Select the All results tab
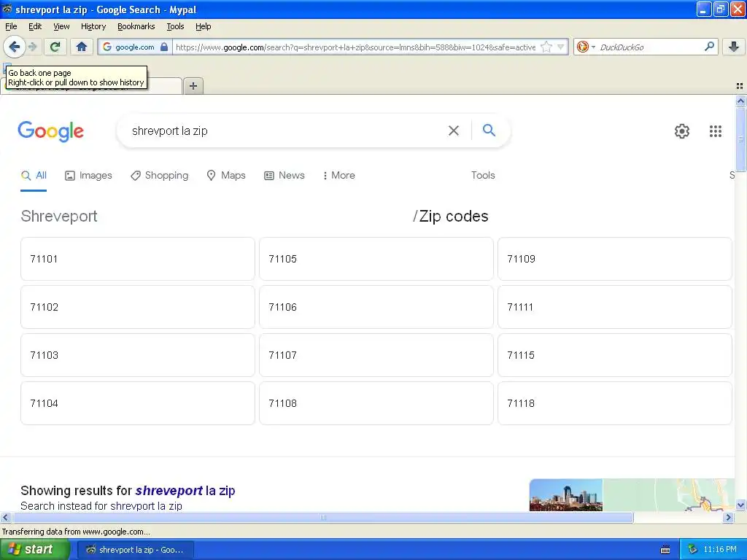 pos(34,175)
